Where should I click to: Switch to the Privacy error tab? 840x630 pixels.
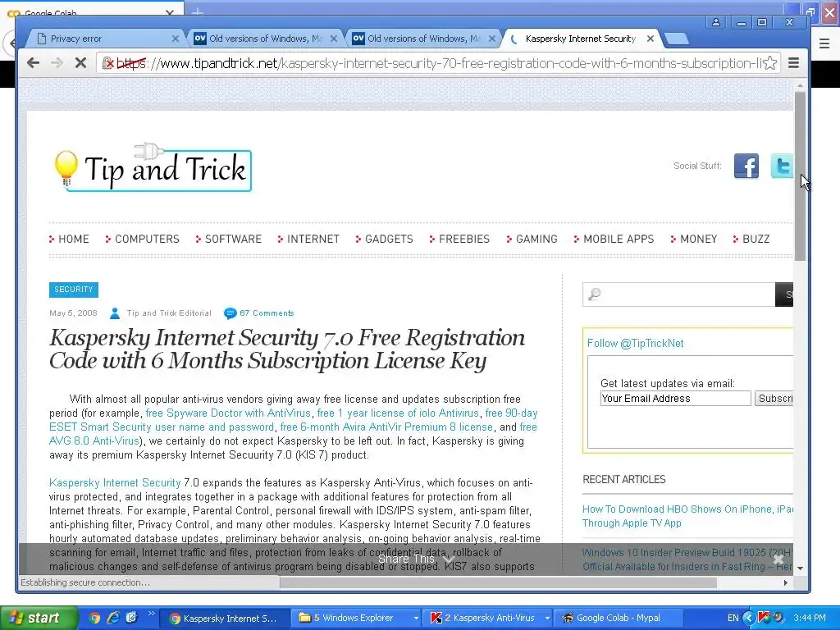pos(102,39)
